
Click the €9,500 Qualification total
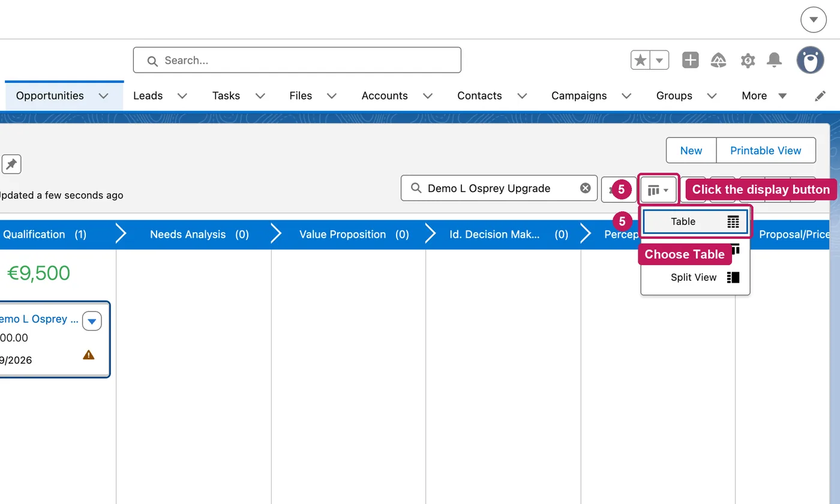tap(38, 273)
